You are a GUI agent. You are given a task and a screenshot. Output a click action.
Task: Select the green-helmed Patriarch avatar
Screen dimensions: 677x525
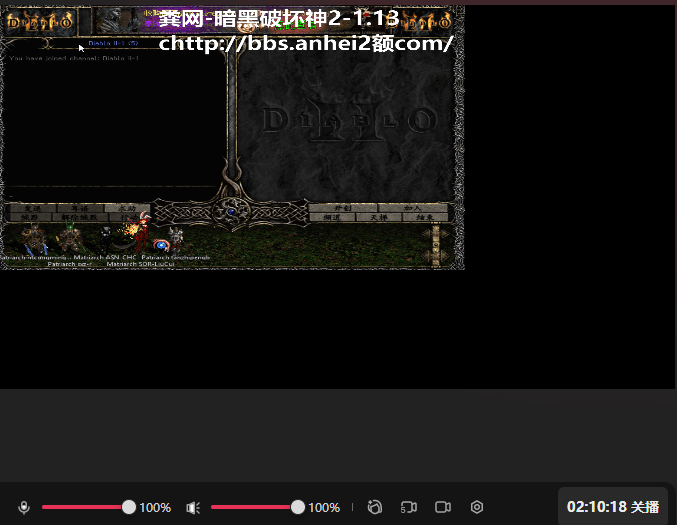point(70,237)
